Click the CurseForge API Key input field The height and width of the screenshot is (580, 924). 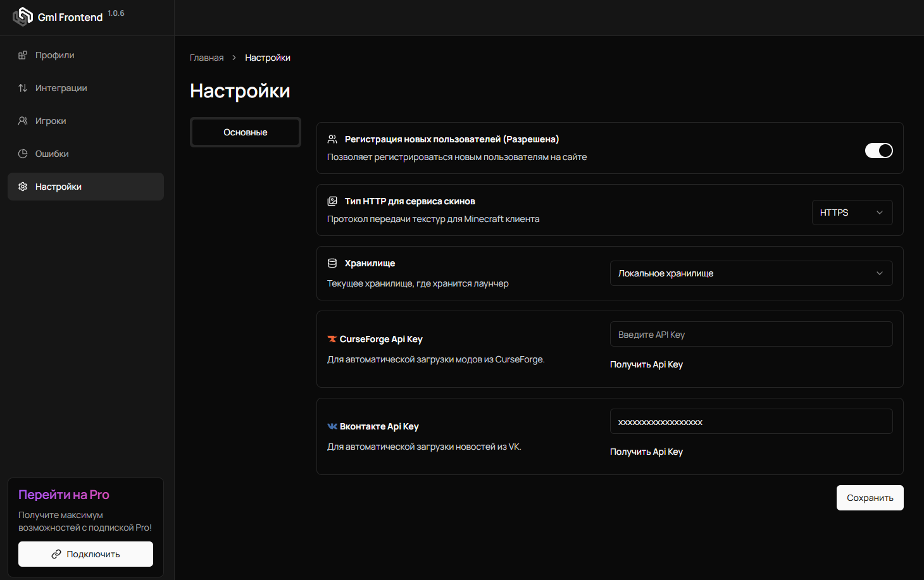751,333
